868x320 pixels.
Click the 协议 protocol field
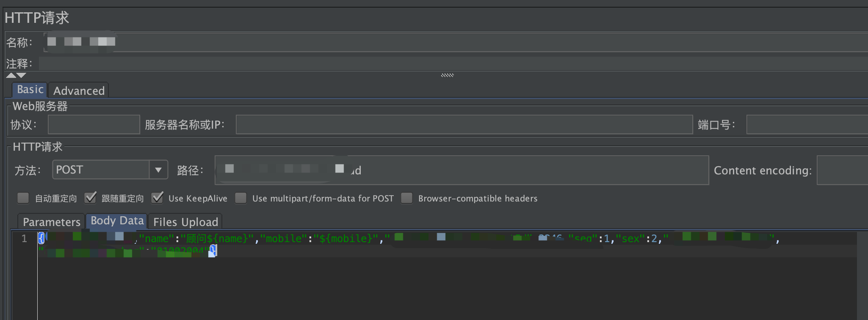point(94,124)
